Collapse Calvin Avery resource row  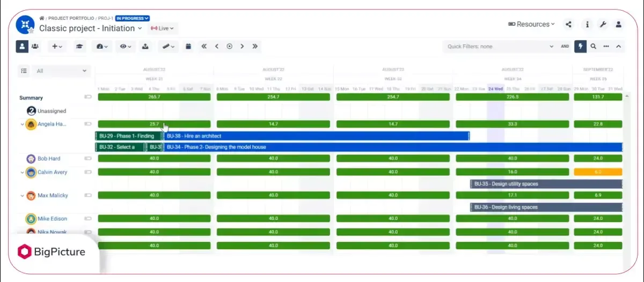coord(22,173)
